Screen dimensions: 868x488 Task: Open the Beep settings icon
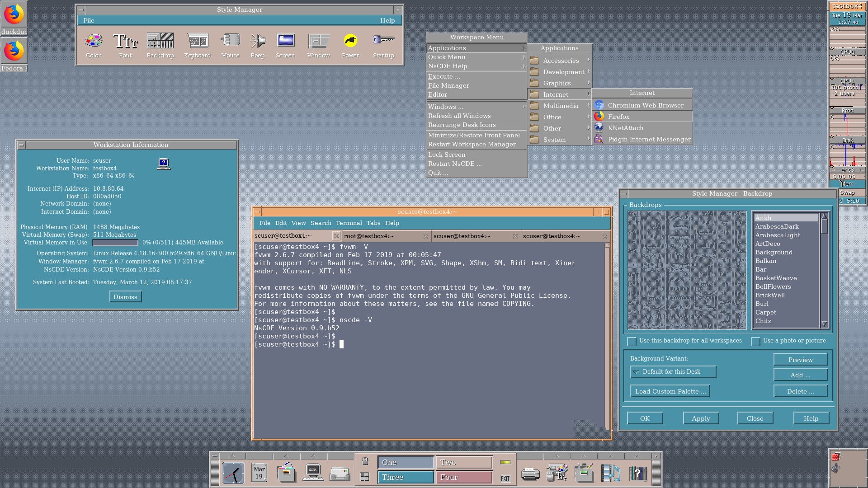click(257, 42)
